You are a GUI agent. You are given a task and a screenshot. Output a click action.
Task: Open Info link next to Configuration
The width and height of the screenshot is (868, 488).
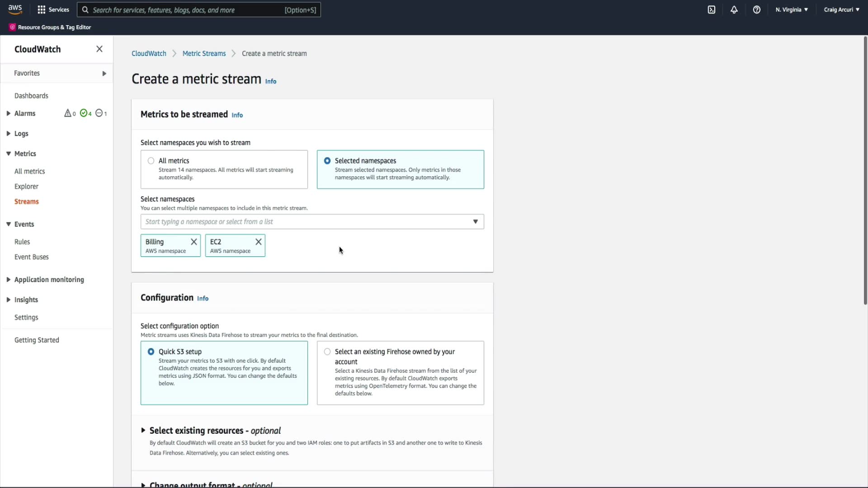(x=203, y=298)
